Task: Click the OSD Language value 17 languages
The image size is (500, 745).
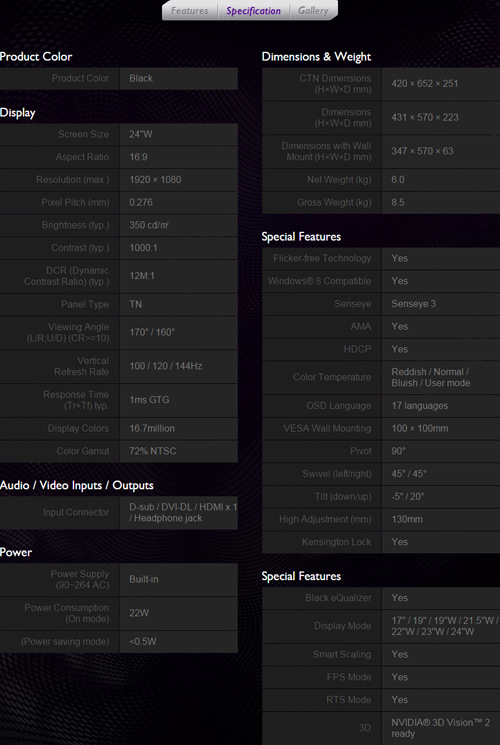Action: (x=420, y=406)
